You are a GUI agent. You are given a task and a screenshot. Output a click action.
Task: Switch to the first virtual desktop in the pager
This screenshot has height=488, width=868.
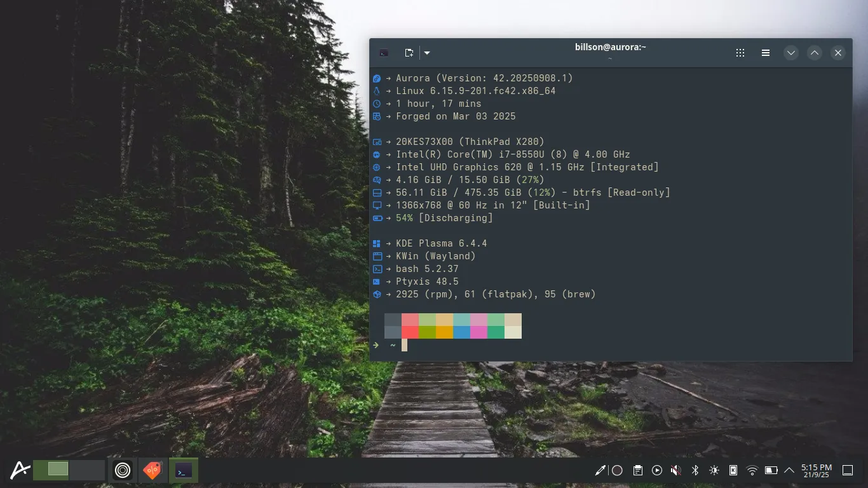(x=51, y=470)
